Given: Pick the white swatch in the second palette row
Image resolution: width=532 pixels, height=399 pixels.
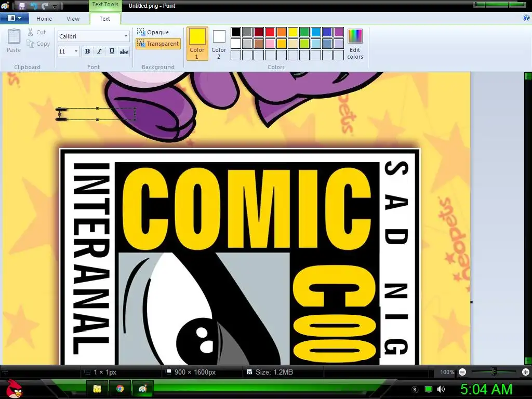Looking at the screenshot, I should click(236, 44).
